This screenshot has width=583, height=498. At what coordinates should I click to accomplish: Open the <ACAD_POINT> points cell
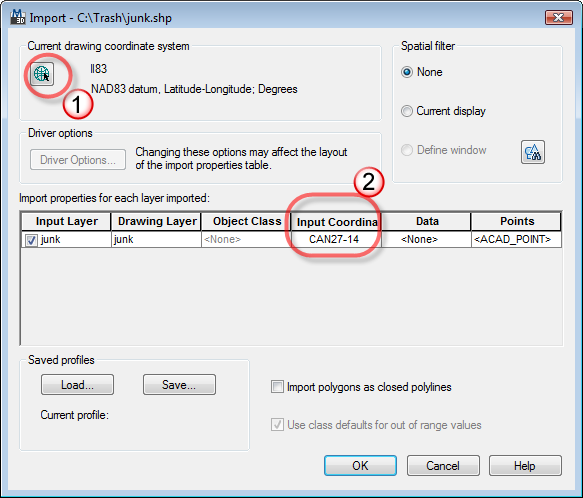click(x=516, y=239)
